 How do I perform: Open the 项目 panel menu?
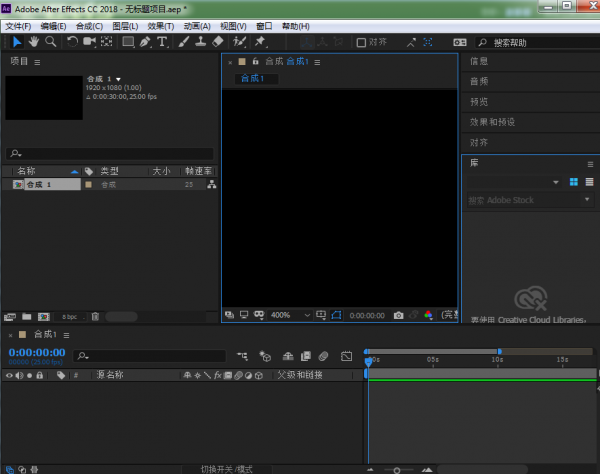pyautogui.click(x=38, y=62)
